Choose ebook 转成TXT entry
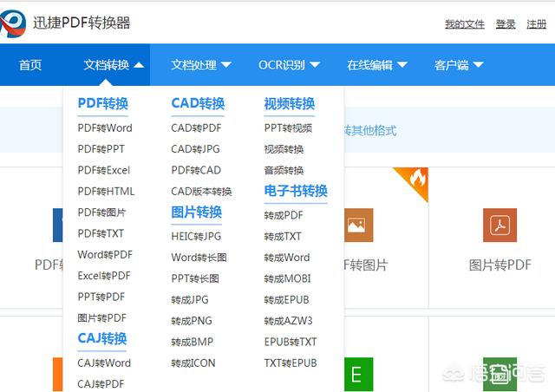Screen dimensions: 555x392 coord(283,236)
